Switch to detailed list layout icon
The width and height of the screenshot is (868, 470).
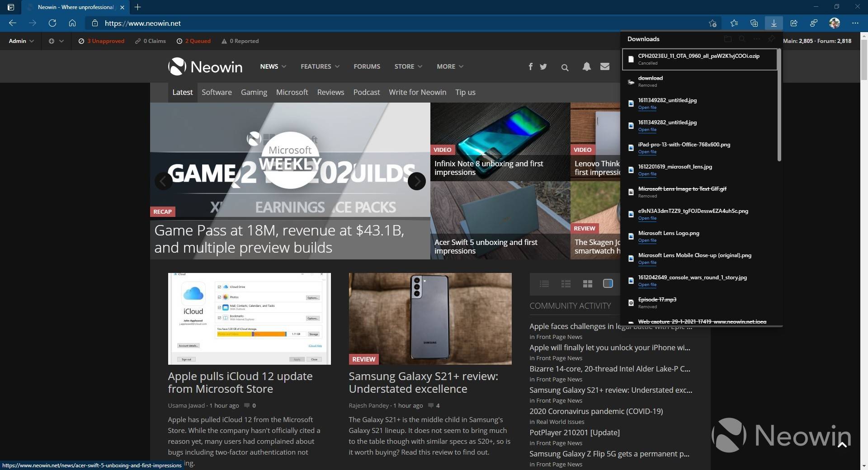pos(566,283)
